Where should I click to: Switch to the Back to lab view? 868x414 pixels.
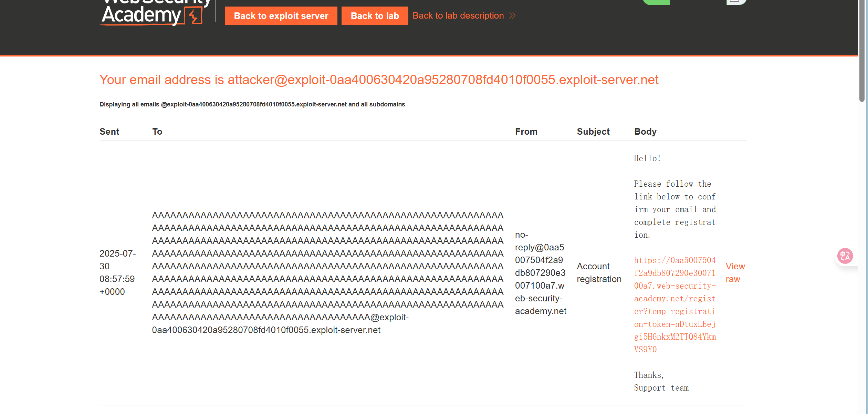coord(375,15)
